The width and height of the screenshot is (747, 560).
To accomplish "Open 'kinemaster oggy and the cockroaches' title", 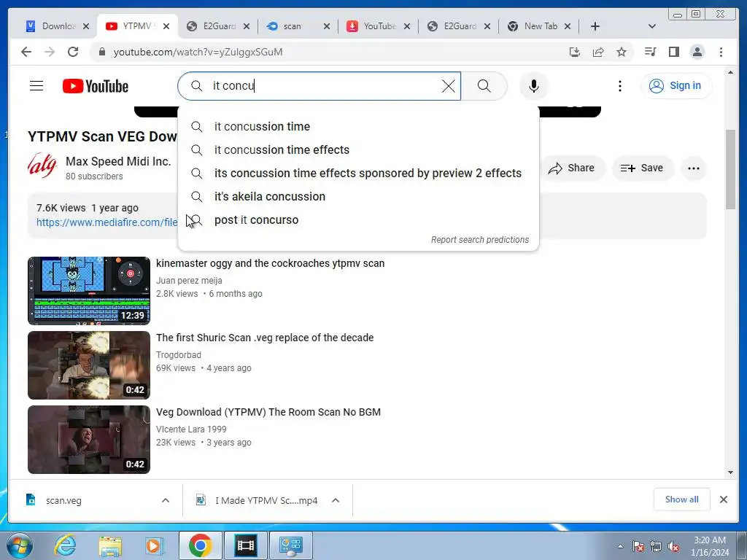I will click(x=270, y=263).
